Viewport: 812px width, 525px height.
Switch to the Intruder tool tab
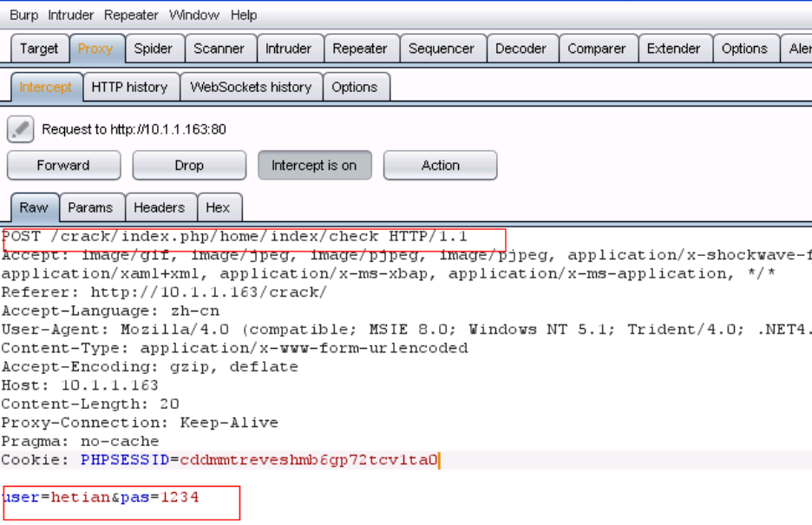click(288, 49)
